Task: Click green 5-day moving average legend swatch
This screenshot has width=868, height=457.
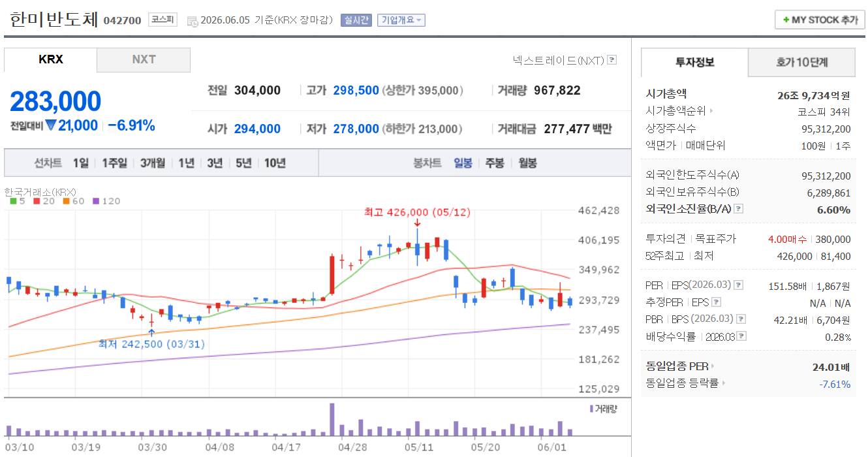Action: 13,201
